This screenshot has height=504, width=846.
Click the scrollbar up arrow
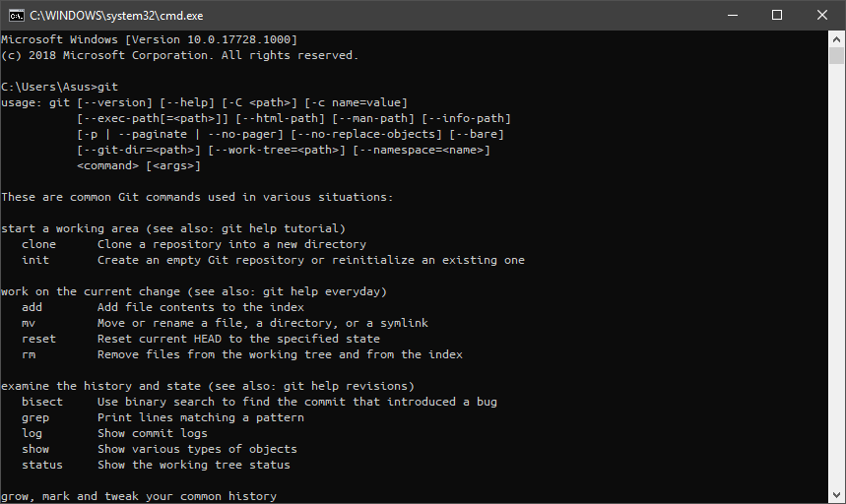[837, 38]
